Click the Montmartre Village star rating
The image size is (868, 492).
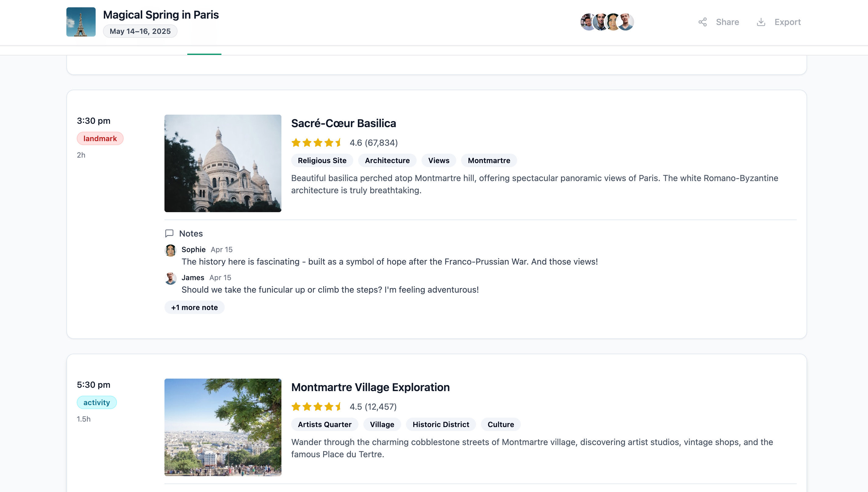pos(316,407)
